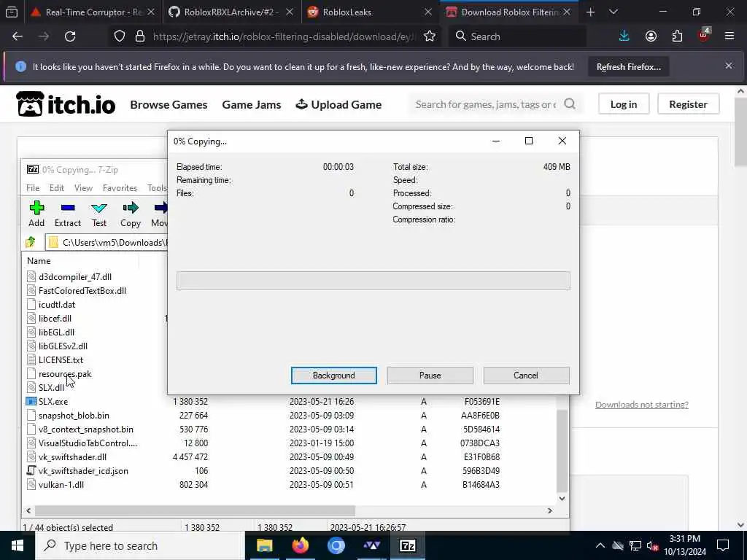Open the notification center icon
Screen dimensions: 747x560
tap(723, 545)
